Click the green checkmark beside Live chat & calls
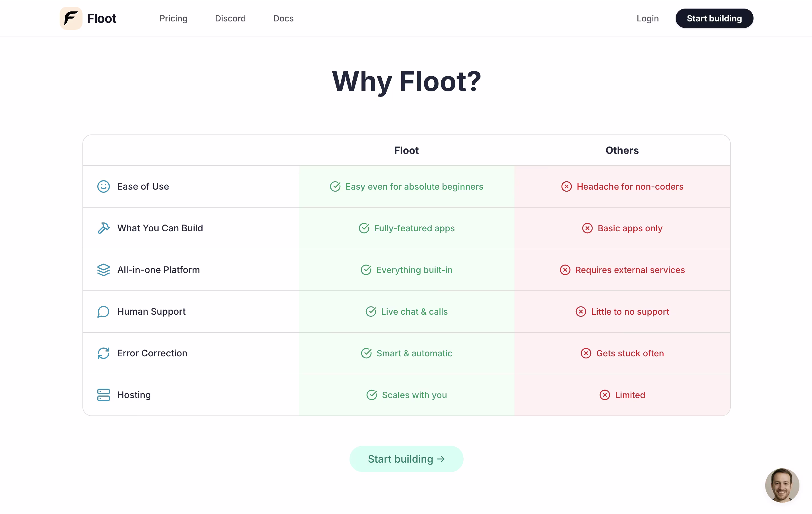 [x=371, y=312]
